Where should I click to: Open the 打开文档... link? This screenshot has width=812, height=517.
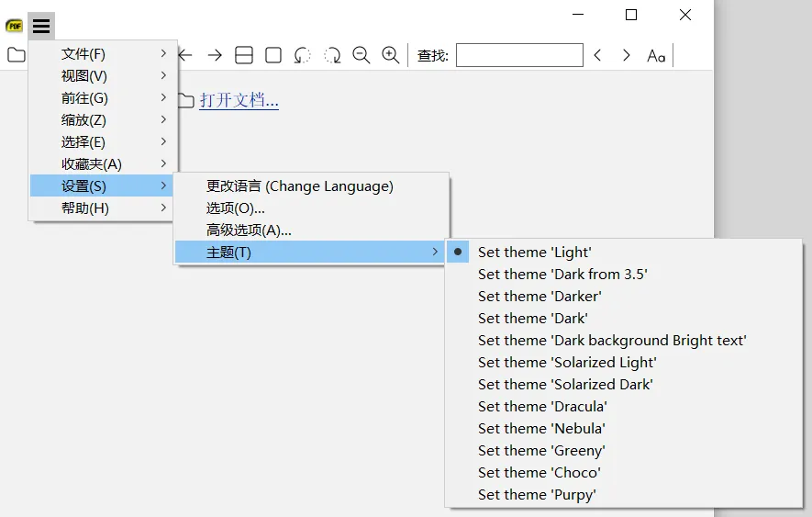(239, 100)
